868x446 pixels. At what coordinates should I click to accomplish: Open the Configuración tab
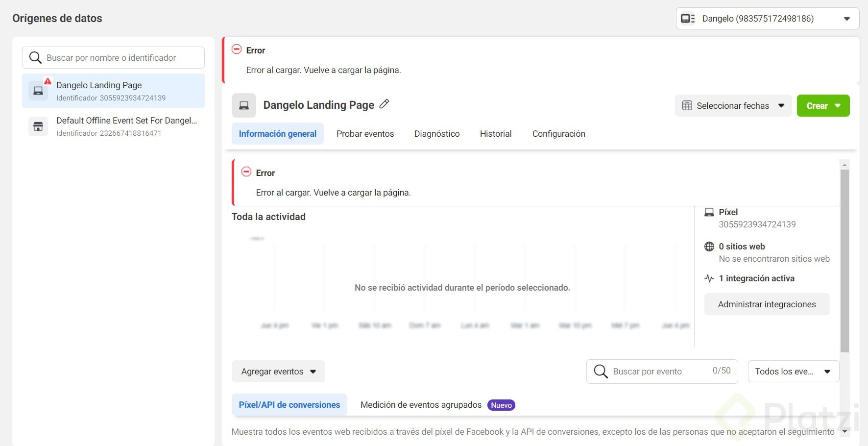coord(559,134)
